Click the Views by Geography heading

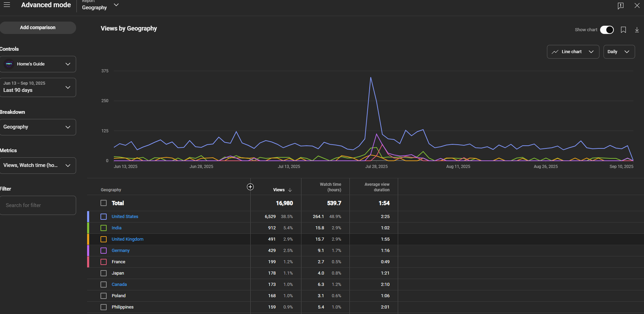(x=129, y=28)
